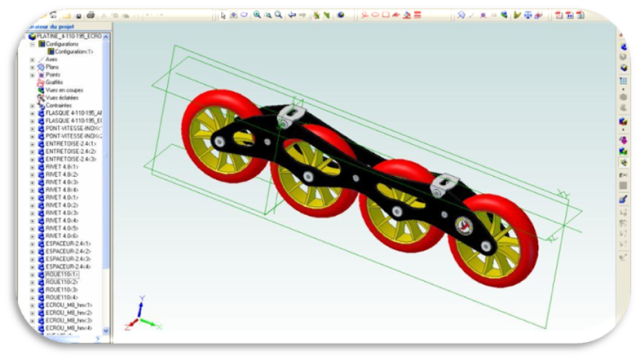
Task: Click the zoom-in magnifier icon
Action: click(x=257, y=15)
